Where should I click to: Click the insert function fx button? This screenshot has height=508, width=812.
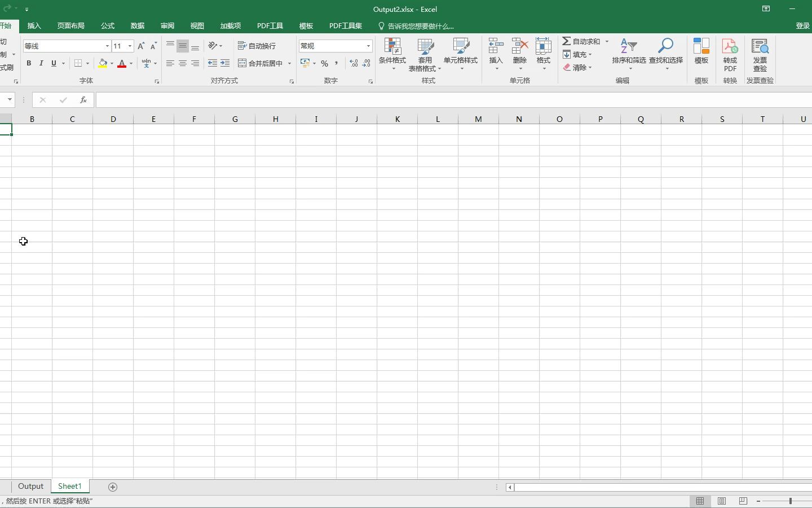(83, 100)
